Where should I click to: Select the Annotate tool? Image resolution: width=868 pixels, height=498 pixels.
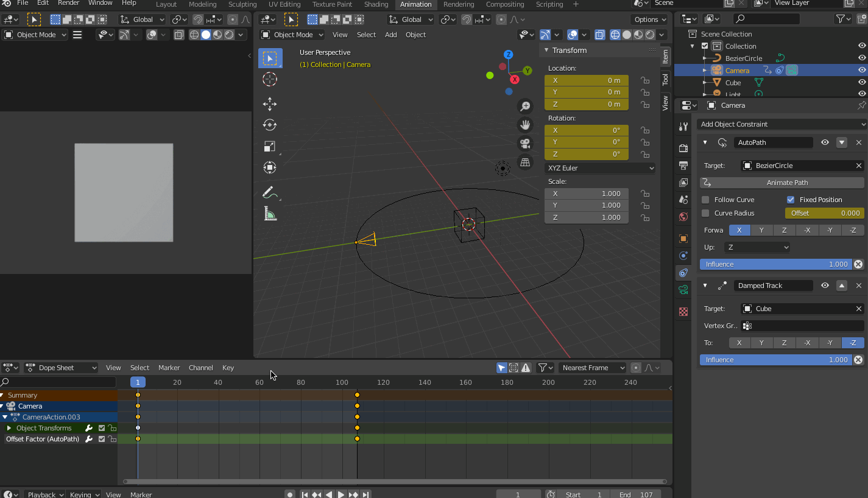[270, 192]
